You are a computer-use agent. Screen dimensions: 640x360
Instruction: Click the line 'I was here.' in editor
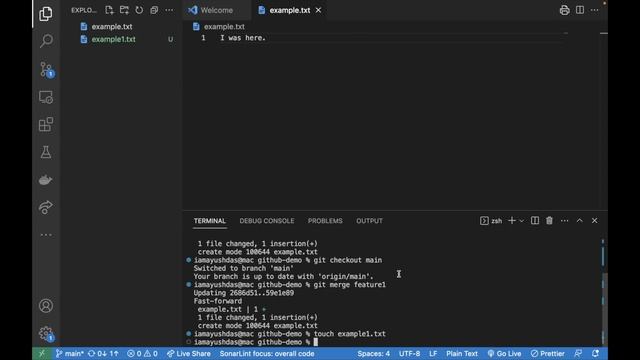click(243, 38)
